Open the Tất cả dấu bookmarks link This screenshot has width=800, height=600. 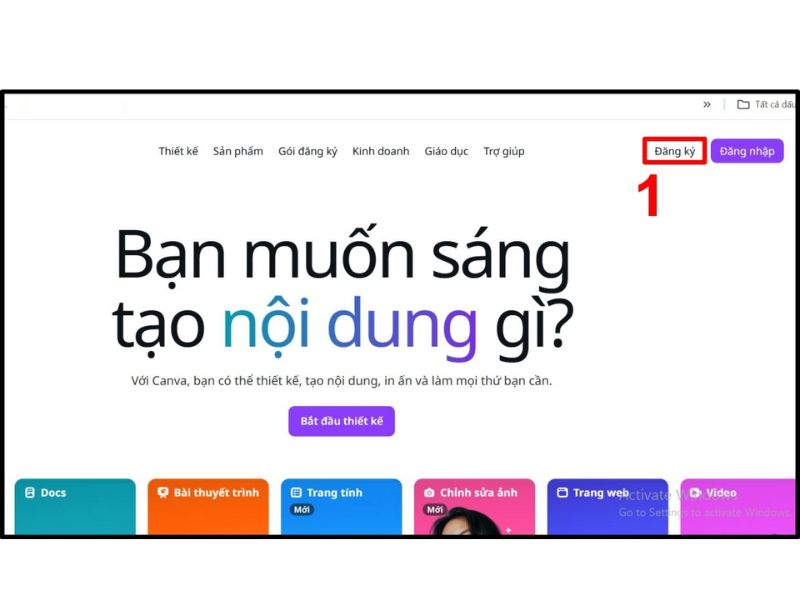click(x=772, y=103)
